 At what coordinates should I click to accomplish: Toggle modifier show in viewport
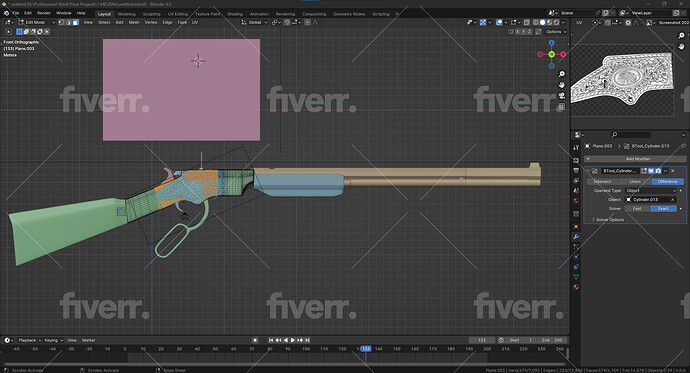click(x=651, y=171)
